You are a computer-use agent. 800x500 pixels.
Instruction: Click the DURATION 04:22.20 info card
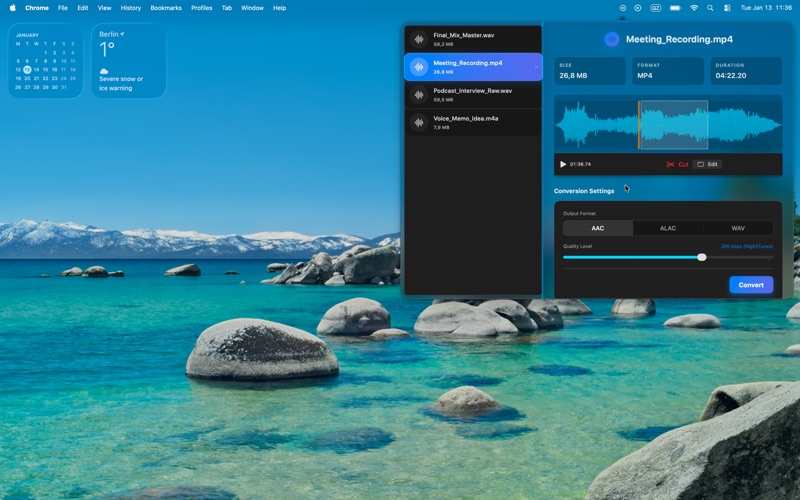(x=746, y=71)
